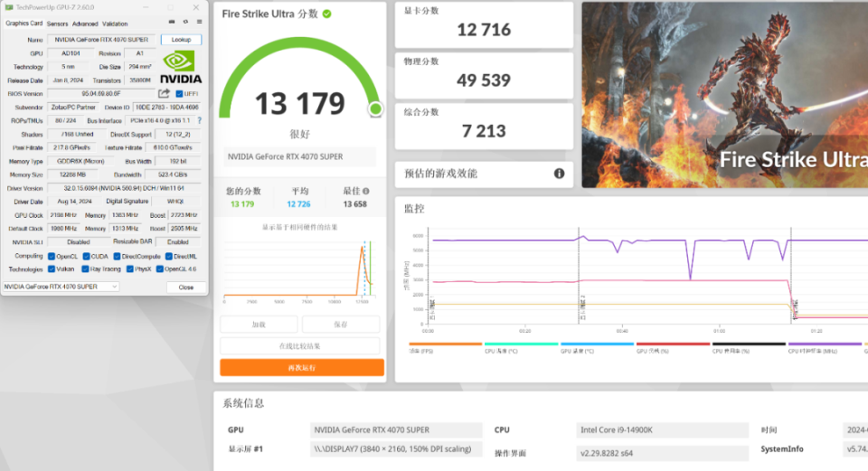Click the Close button in GPU-Z
This screenshot has height=471, width=868.
[186, 287]
